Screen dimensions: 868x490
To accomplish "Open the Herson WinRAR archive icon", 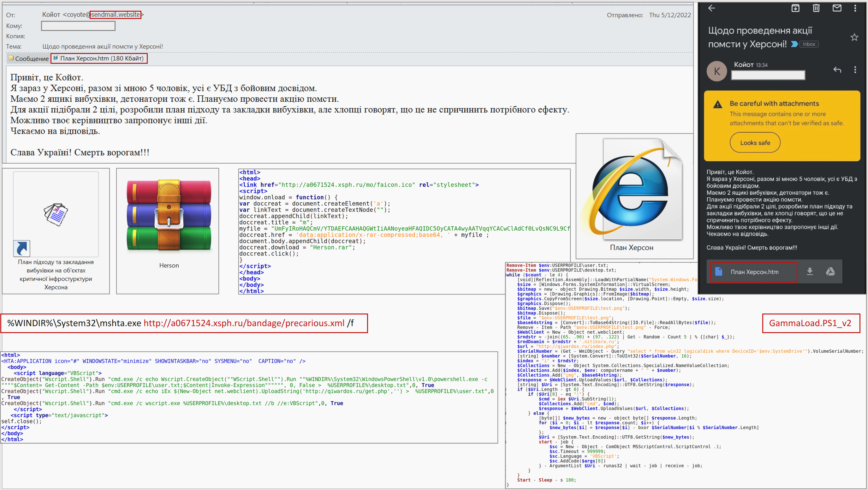I will click(169, 216).
